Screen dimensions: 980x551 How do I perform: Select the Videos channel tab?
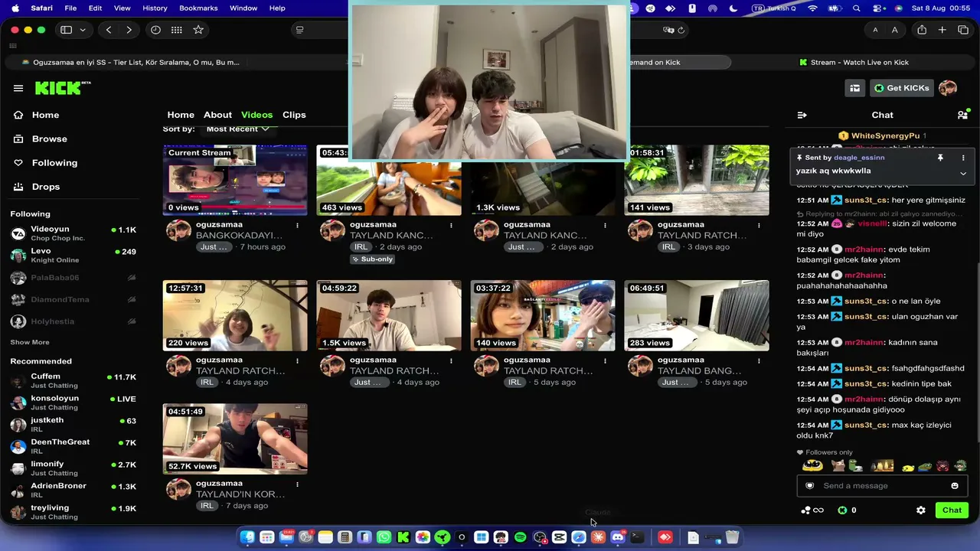point(256,115)
